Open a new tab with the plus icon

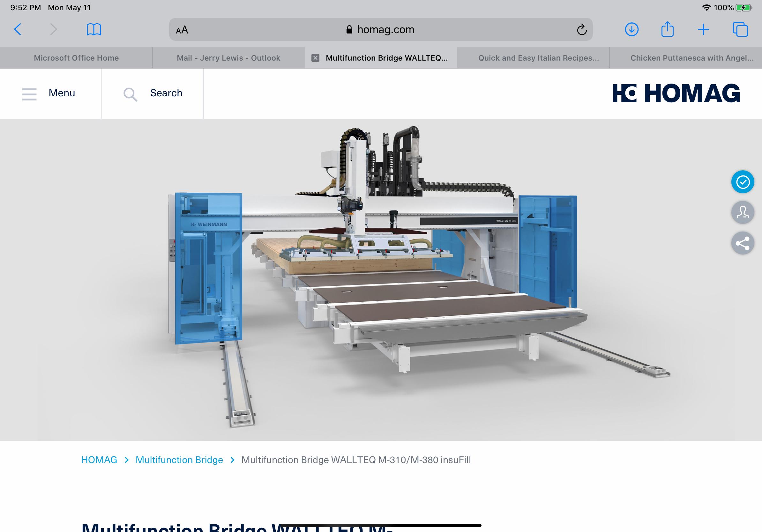click(703, 30)
